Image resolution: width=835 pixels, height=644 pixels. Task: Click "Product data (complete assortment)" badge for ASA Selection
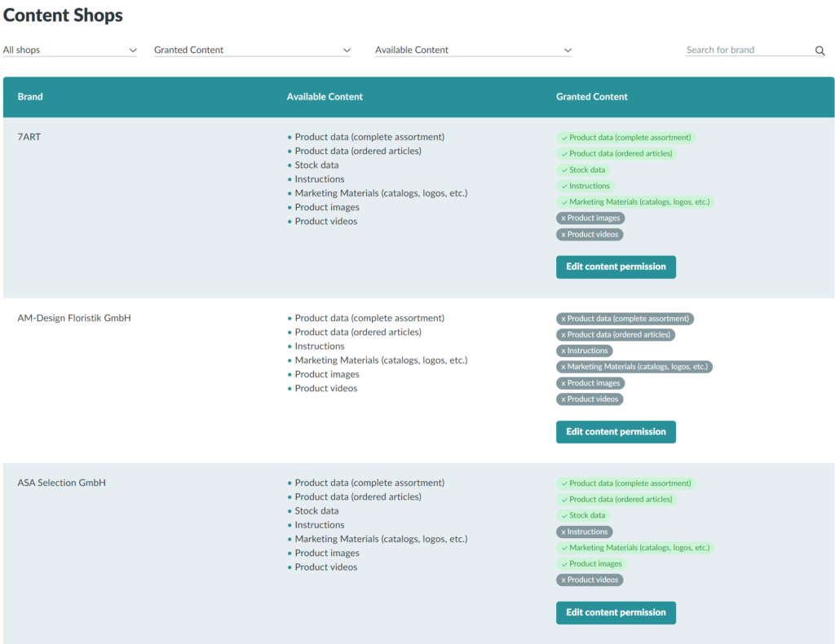point(625,483)
